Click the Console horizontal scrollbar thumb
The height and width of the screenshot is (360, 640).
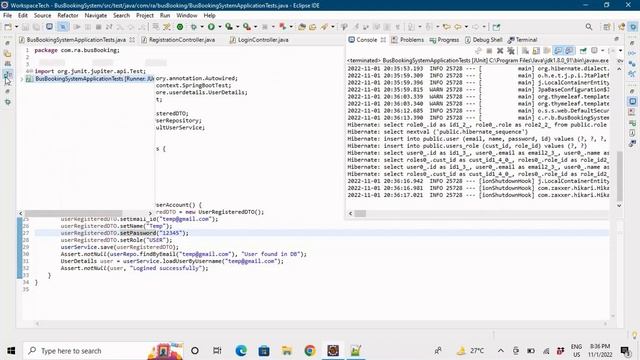coord(360,213)
